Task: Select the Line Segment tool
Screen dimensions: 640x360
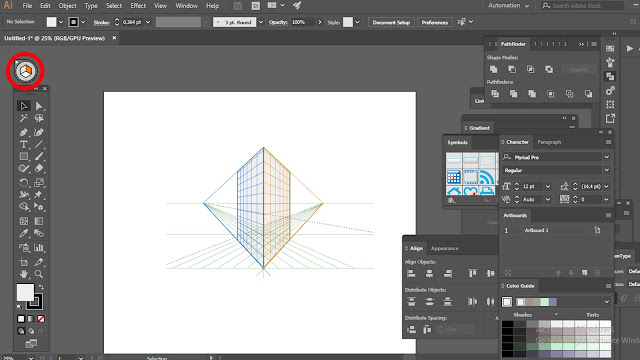Action: pos(39,144)
